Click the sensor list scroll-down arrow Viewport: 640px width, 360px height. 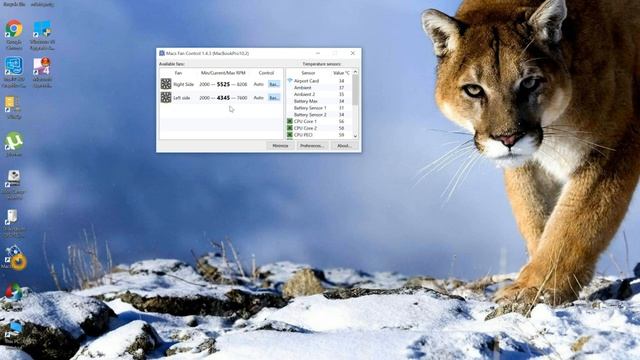pos(355,136)
